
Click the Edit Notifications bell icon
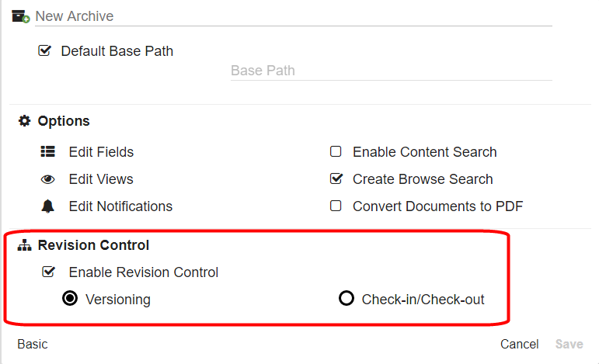(x=47, y=206)
